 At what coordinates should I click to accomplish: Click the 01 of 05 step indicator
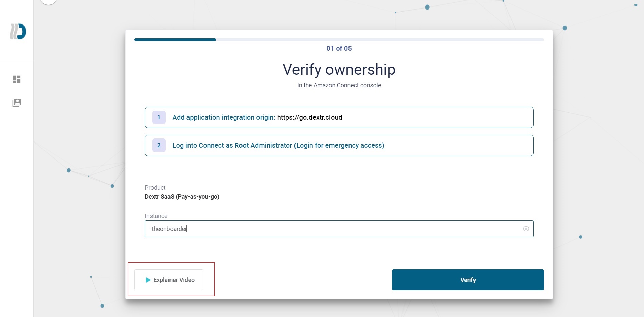click(x=339, y=48)
